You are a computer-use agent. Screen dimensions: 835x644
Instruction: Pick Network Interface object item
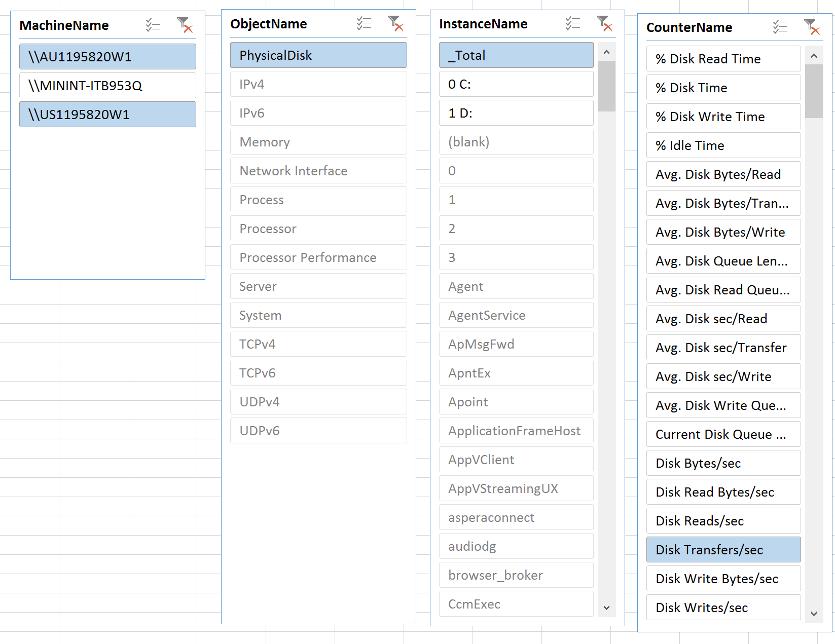click(318, 170)
